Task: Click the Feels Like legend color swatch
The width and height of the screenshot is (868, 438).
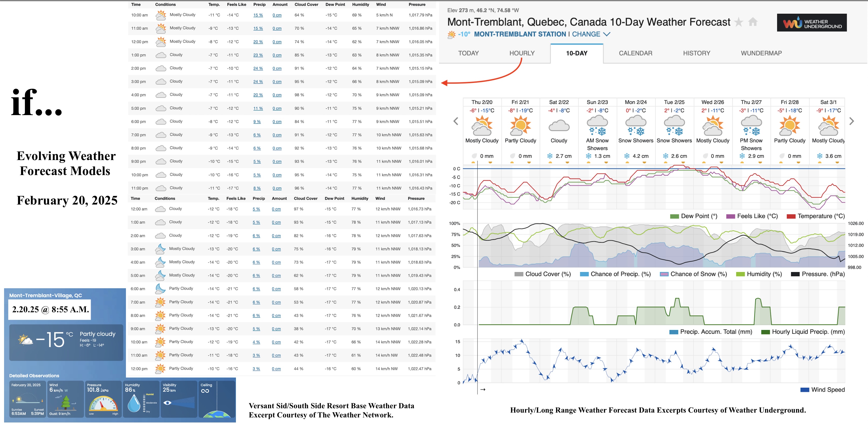Action: [730, 216]
